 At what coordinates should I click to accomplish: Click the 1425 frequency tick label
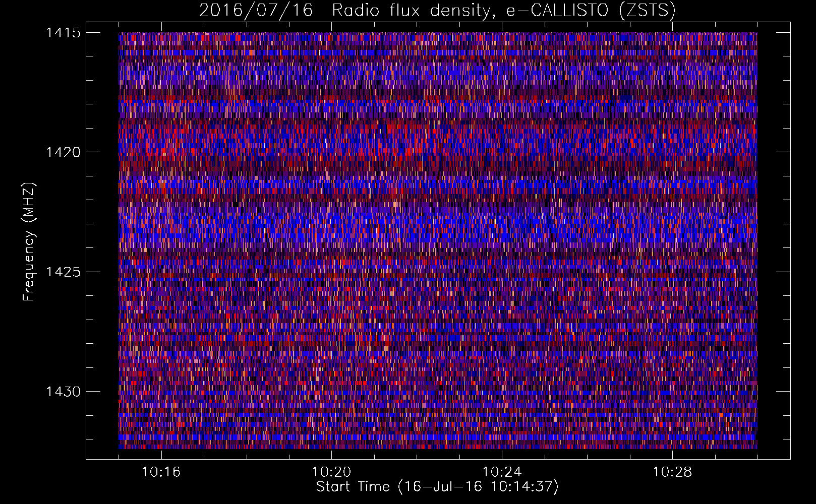(x=63, y=272)
